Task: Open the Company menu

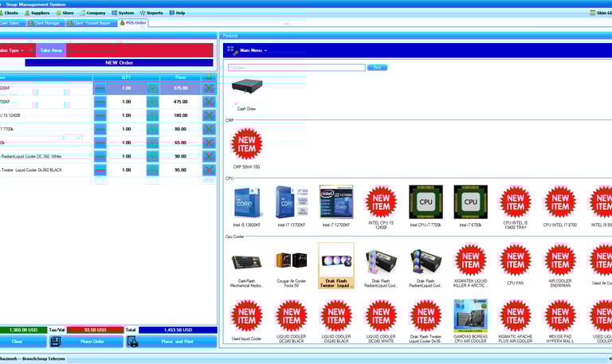Action: coord(93,13)
